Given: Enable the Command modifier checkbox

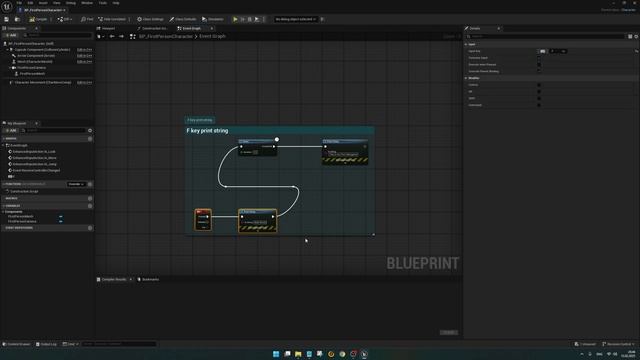Looking at the screenshot, I should tap(539, 105).
